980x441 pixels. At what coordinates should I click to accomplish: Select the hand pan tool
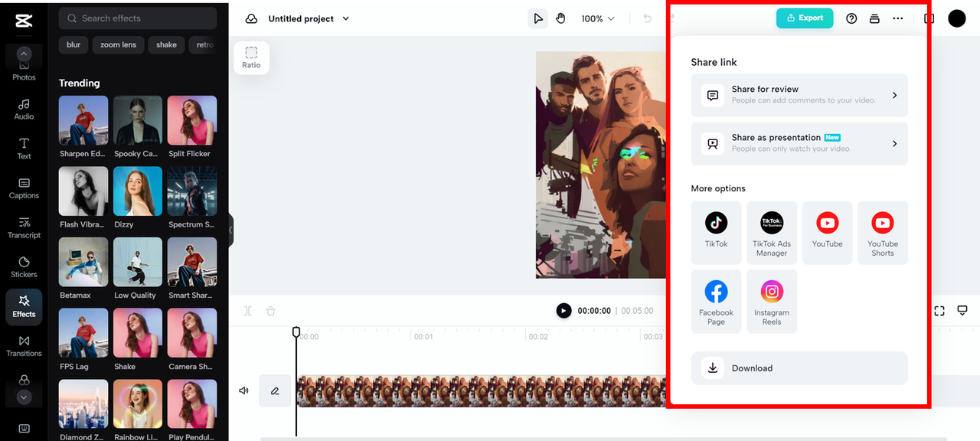(x=560, y=18)
